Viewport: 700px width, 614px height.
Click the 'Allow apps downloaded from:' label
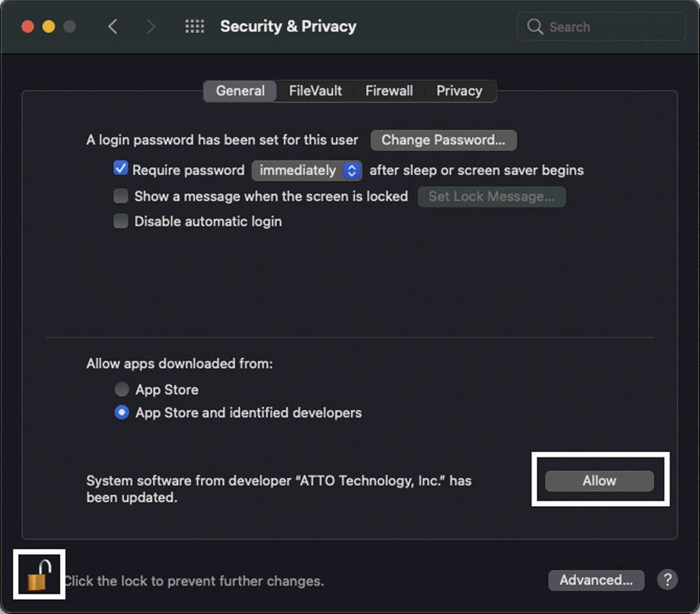pos(179,364)
